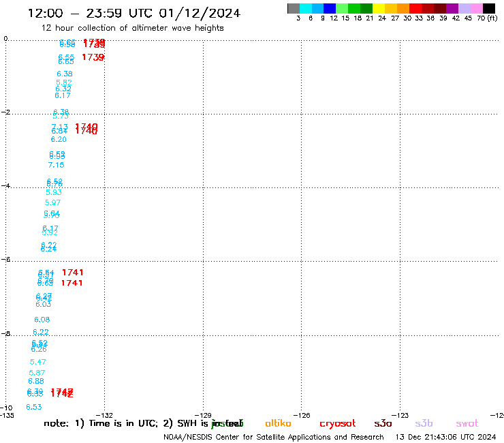Click the bright red 33 ft legend swatch
The width and height of the screenshot is (504, 443).
coord(415,8)
